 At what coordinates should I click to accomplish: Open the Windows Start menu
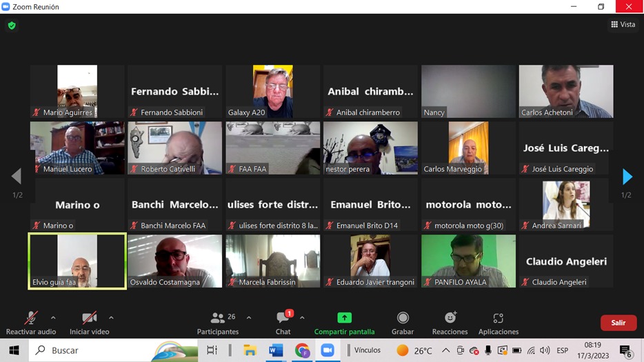pyautogui.click(x=14, y=350)
